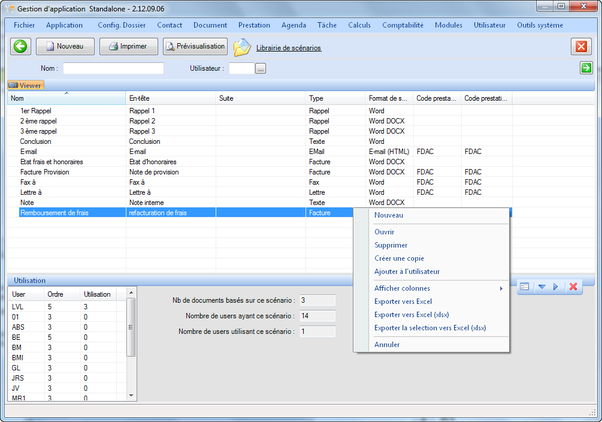This screenshot has height=422, width=602.
Task: Click the green back arrow icon
Action: tap(21, 46)
